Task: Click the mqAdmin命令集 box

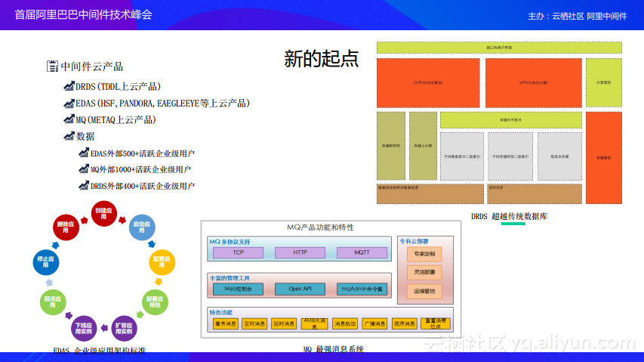Action: pyautogui.click(x=362, y=289)
